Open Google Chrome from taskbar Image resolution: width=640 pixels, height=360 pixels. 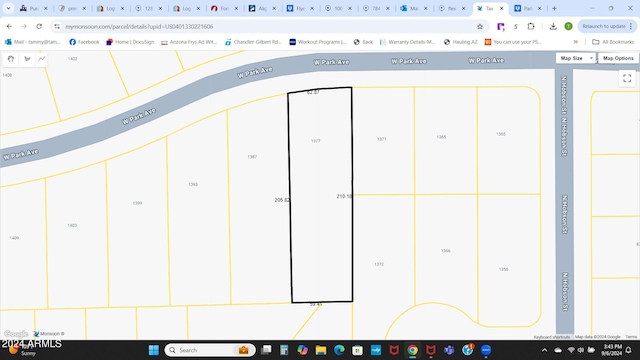(x=413, y=350)
